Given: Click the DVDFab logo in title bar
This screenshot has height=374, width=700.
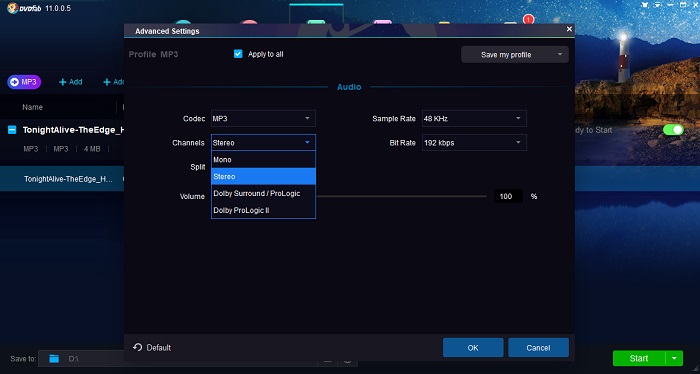Looking at the screenshot, I should (x=24, y=8).
